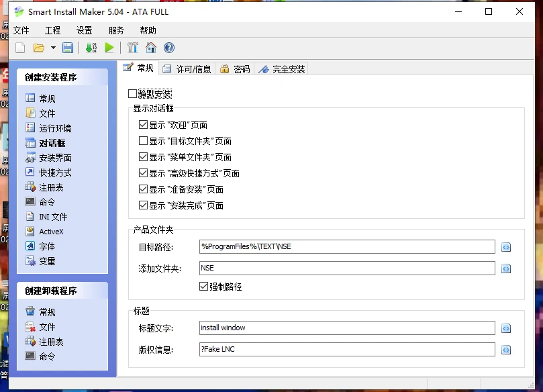Click the new project icon in toolbar
Screen dimensions: 543x392
(x=20, y=48)
